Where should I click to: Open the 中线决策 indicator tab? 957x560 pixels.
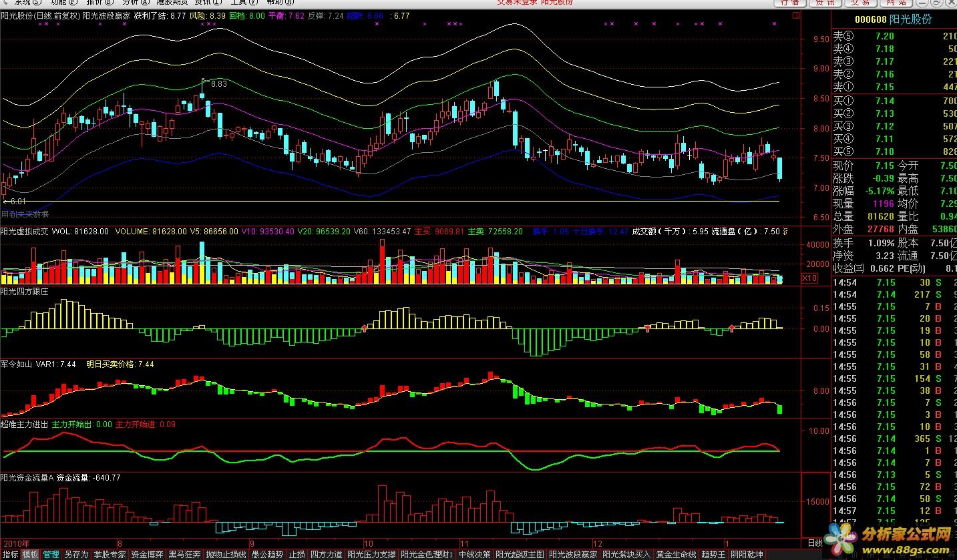tap(475, 555)
